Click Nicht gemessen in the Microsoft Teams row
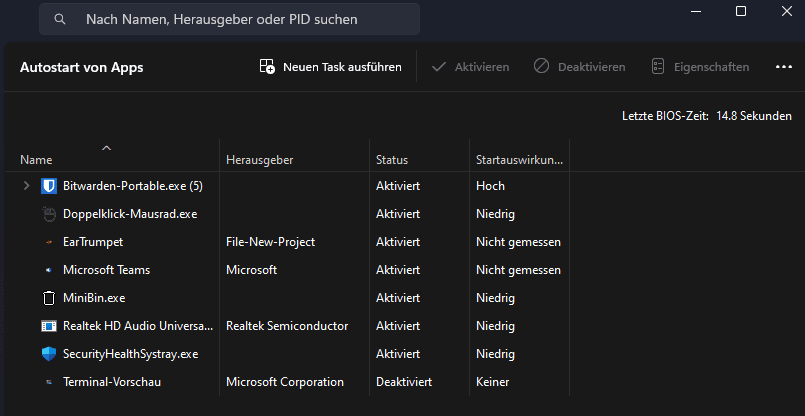This screenshot has height=416, width=805. [x=518, y=270]
